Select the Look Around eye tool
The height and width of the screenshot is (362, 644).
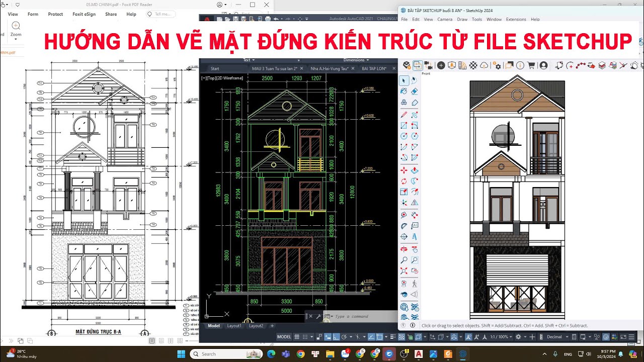404,294
